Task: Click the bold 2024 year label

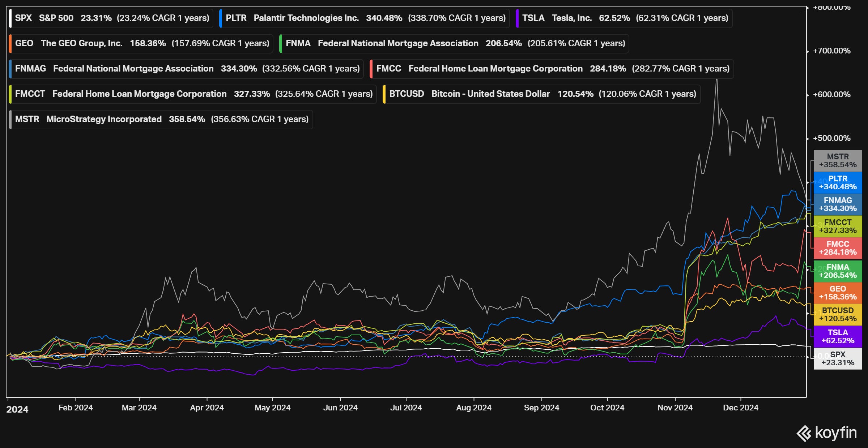Action: tap(17, 409)
